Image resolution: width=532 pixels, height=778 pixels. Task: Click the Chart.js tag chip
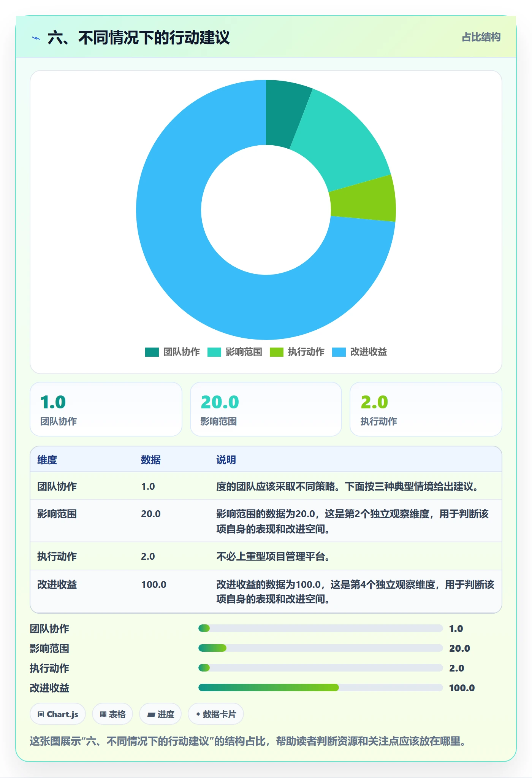point(58,714)
